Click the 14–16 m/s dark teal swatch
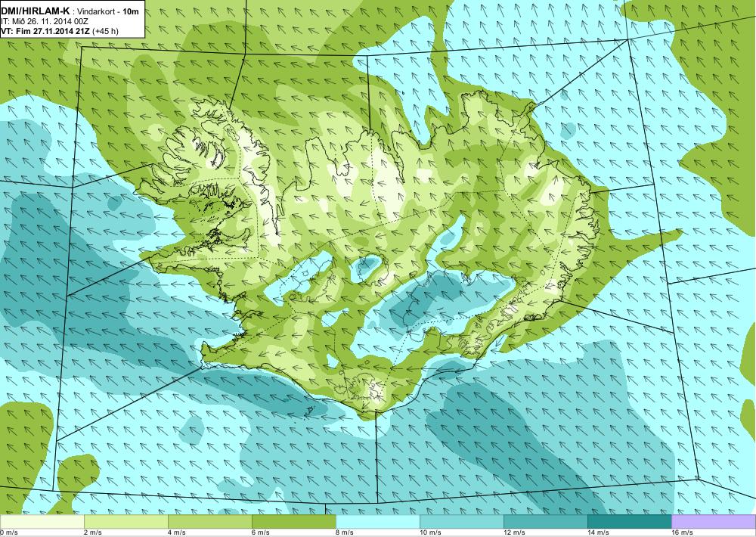This screenshot has height=537, width=756. click(630, 522)
